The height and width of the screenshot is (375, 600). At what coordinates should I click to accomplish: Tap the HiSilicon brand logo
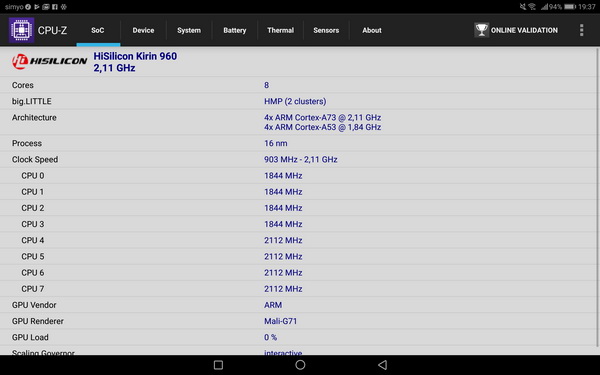pyautogui.click(x=49, y=62)
